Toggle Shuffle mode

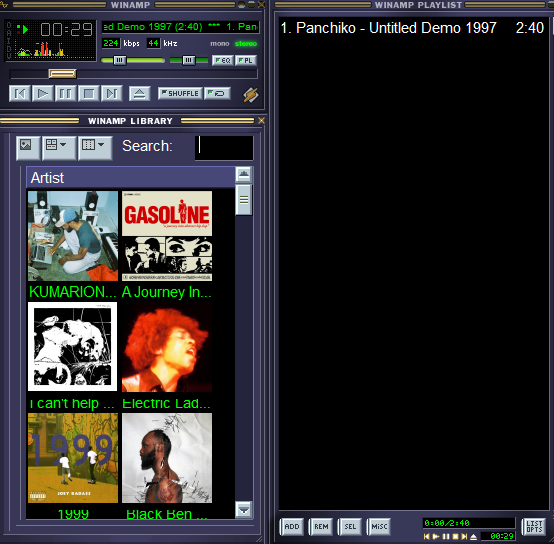point(180,94)
